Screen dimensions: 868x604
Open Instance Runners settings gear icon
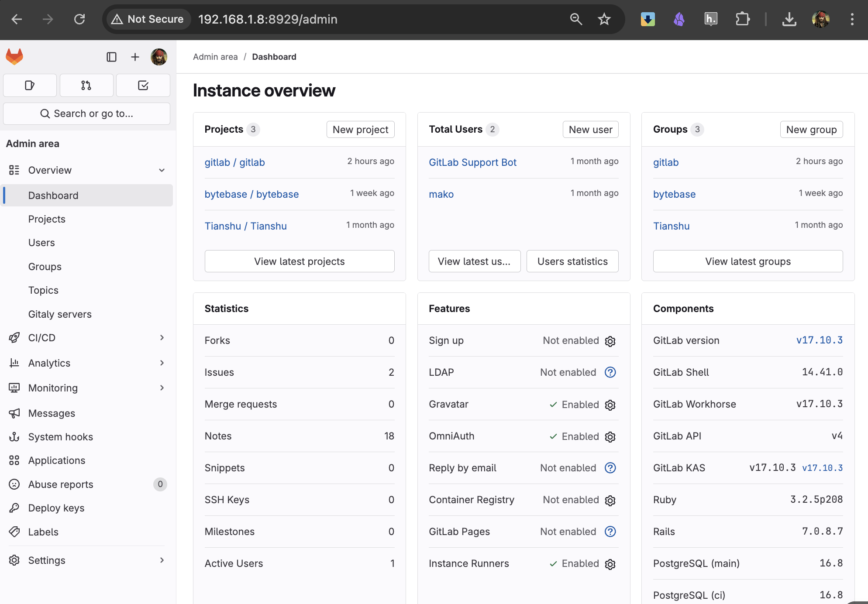click(x=610, y=564)
